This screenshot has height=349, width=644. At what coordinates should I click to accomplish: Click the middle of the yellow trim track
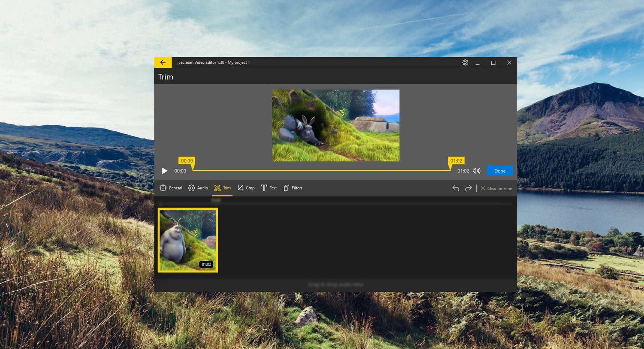click(x=322, y=170)
